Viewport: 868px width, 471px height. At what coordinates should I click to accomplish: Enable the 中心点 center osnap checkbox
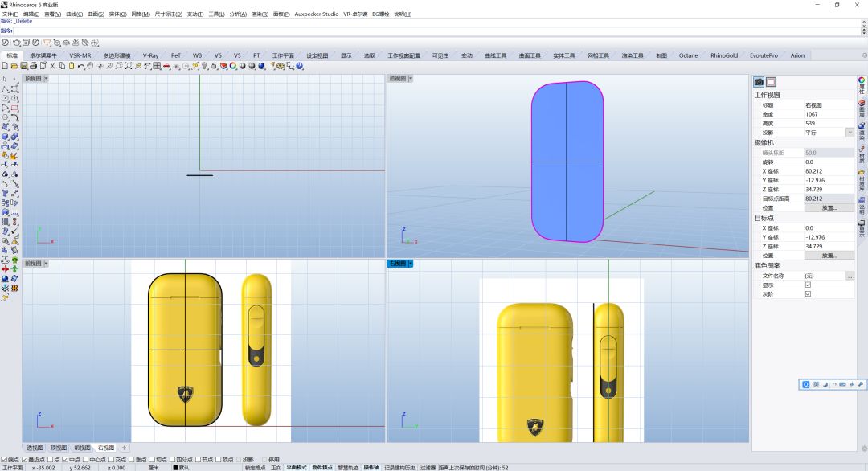point(85,460)
